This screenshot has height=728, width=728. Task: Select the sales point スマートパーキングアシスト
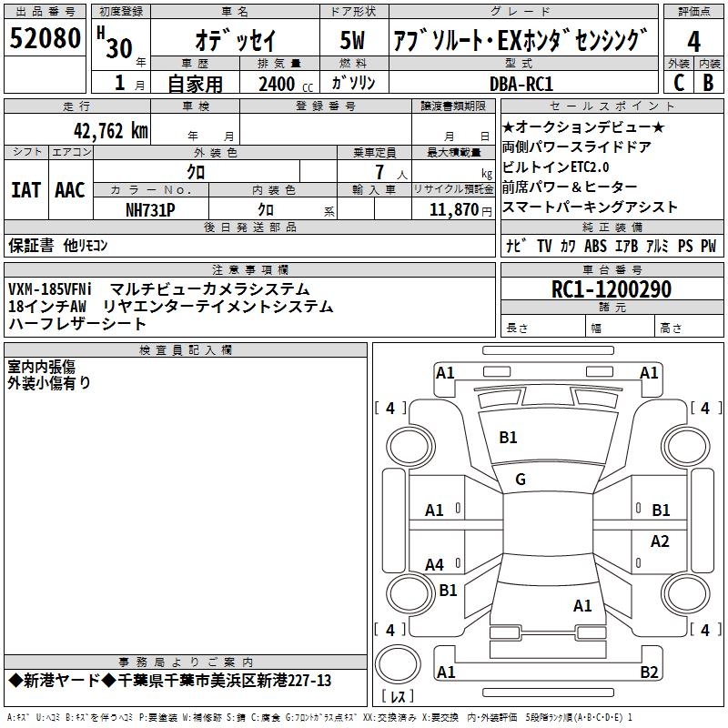[590, 207]
